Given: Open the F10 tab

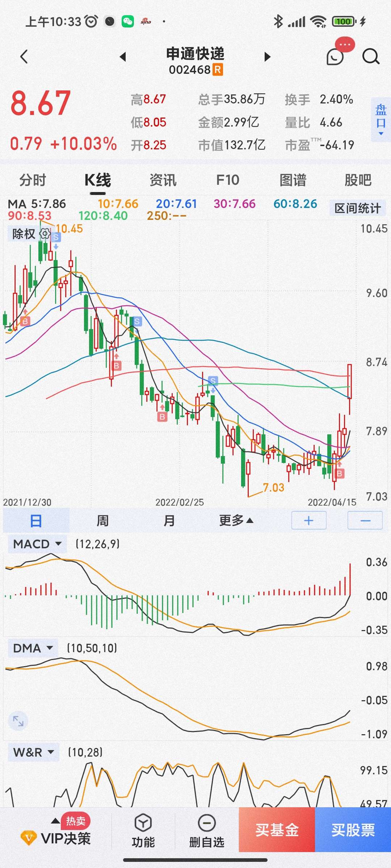Looking at the screenshot, I should (228, 180).
